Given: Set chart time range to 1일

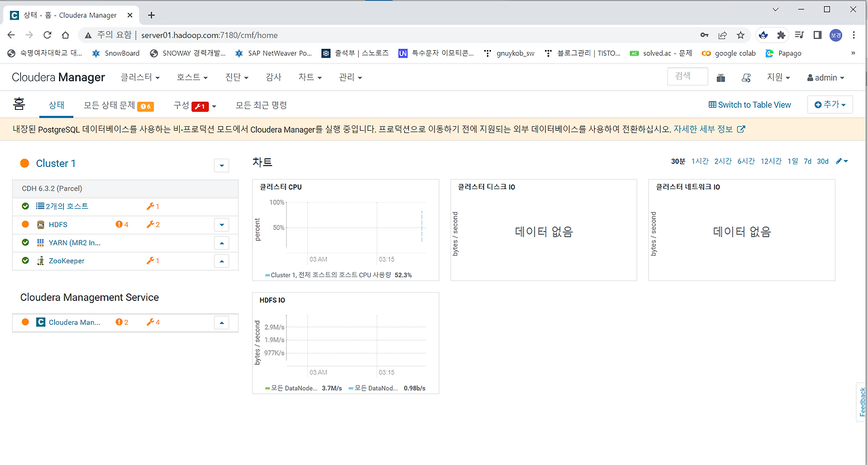Looking at the screenshot, I should click(793, 161).
